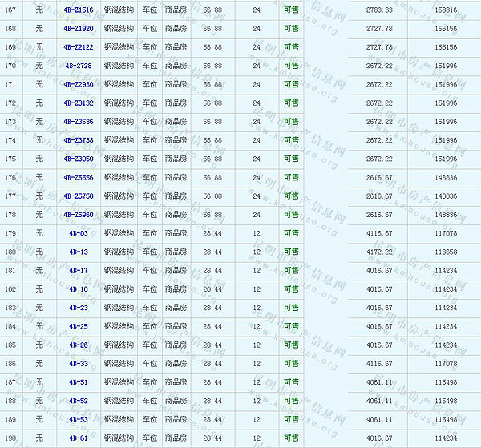
Task: View details for unit 4B-Z3132
Action: [x=79, y=103]
